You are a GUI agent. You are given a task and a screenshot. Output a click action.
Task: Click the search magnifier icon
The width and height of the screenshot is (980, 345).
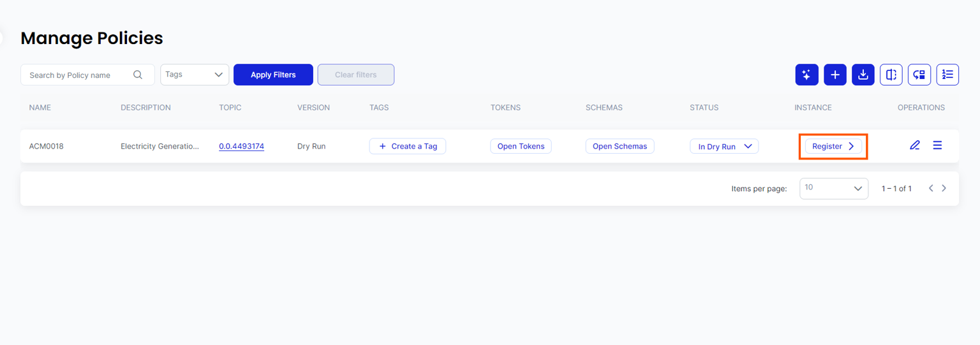point(138,75)
